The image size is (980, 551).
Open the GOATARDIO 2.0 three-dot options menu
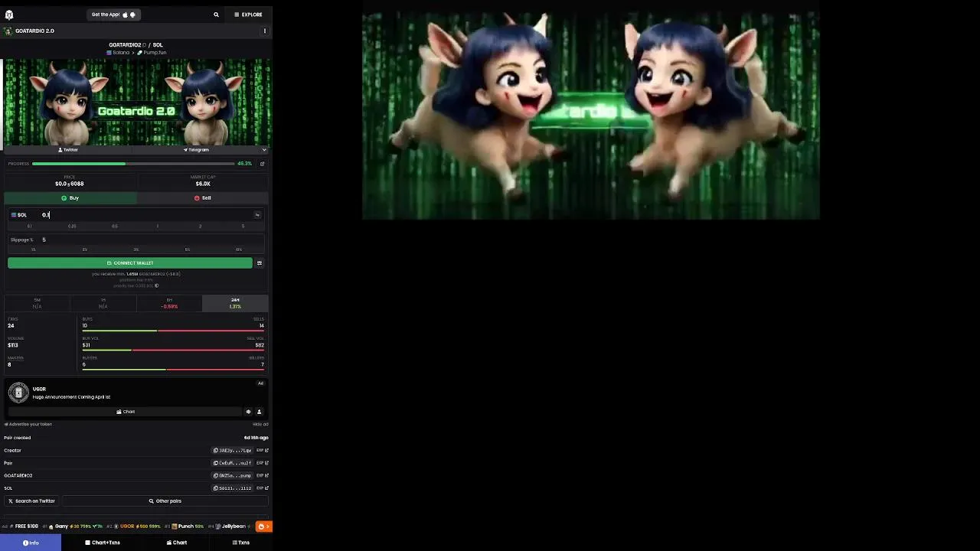[265, 31]
